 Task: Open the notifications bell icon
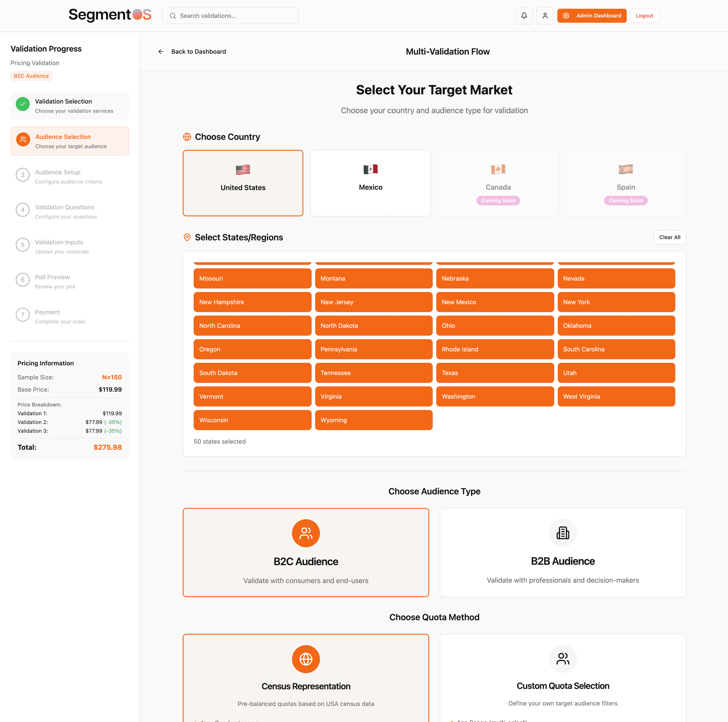524,15
